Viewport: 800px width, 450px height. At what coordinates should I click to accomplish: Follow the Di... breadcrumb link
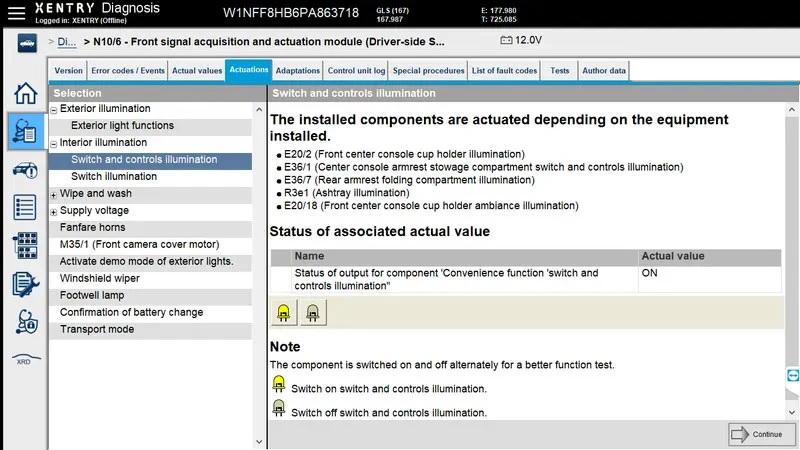(x=66, y=42)
